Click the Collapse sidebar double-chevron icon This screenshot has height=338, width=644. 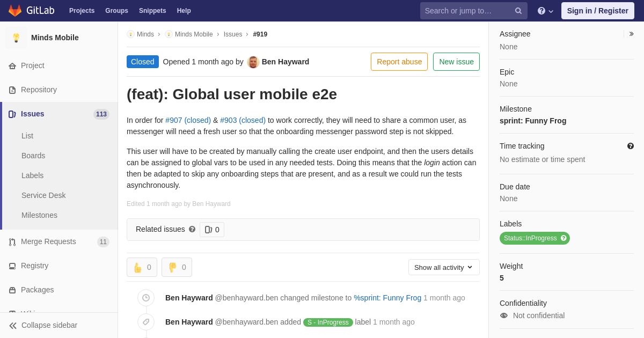(x=13, y=326)
